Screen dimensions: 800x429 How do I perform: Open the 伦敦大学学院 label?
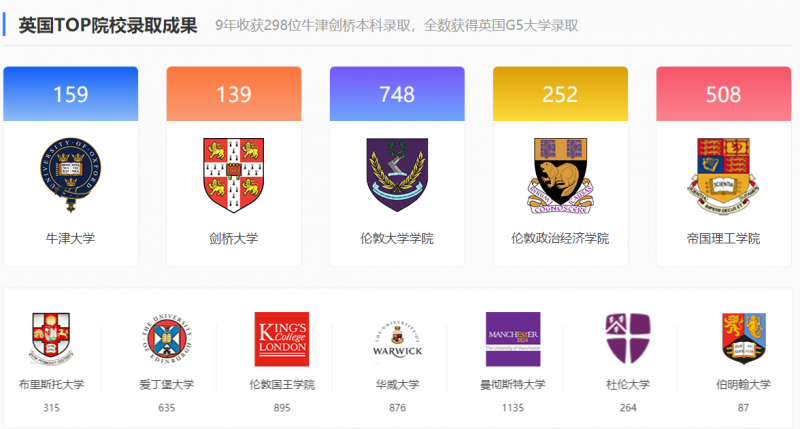point(397,238)
